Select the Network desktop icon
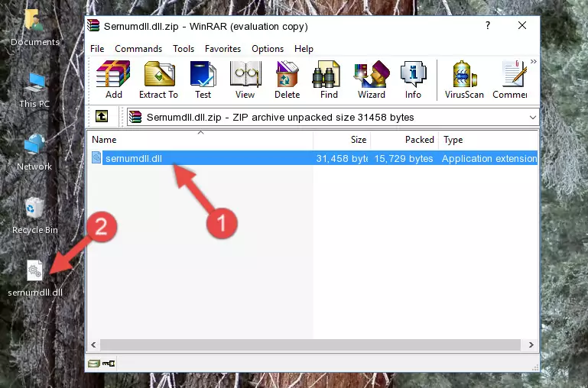The image size is (588, 388). [34, 153]
